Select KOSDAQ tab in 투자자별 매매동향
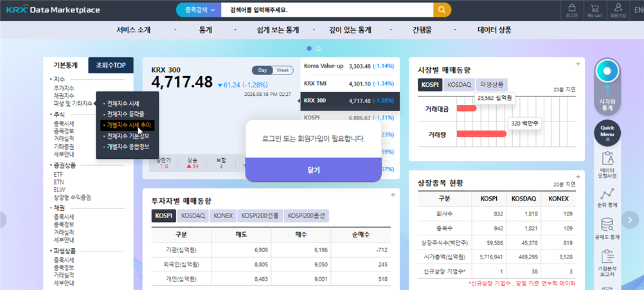644x290 pixels. (193, 215)
